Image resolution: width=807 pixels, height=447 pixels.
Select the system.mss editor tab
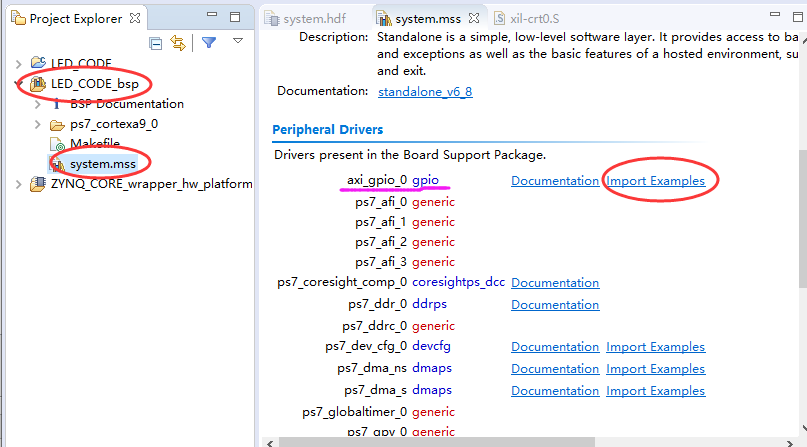point(428,19)
